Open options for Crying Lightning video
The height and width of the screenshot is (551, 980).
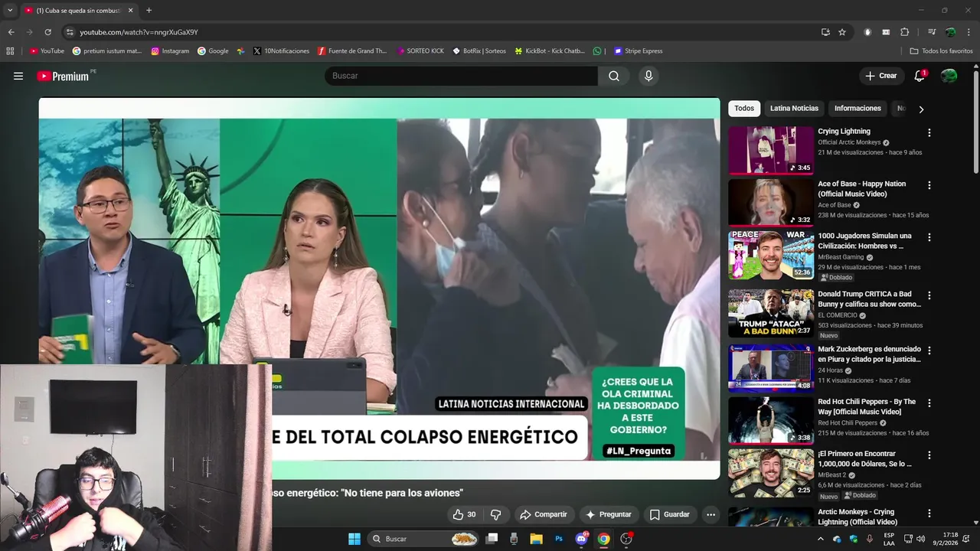tap(929, 132)
